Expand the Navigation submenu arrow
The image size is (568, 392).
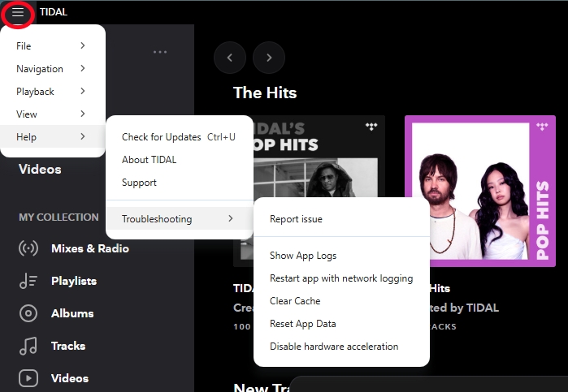click(83, 68)
